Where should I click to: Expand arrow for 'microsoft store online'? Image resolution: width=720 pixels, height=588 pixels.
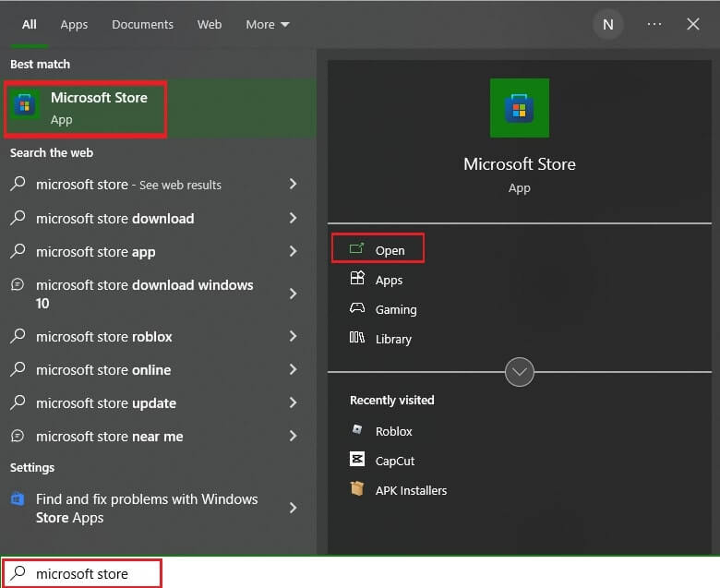click(x=293, y=369)
